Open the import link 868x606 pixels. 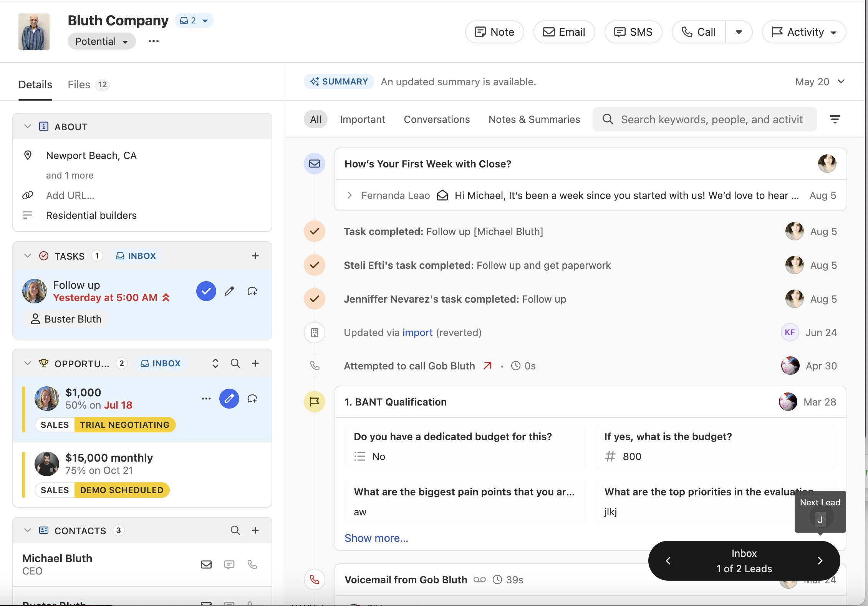click(417, 333)
